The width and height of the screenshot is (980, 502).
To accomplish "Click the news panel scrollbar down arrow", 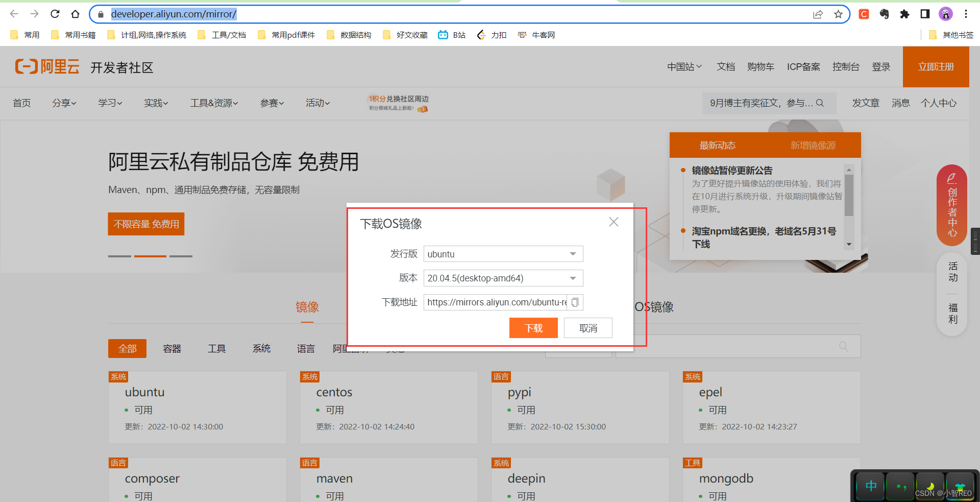I will point(849,244).
